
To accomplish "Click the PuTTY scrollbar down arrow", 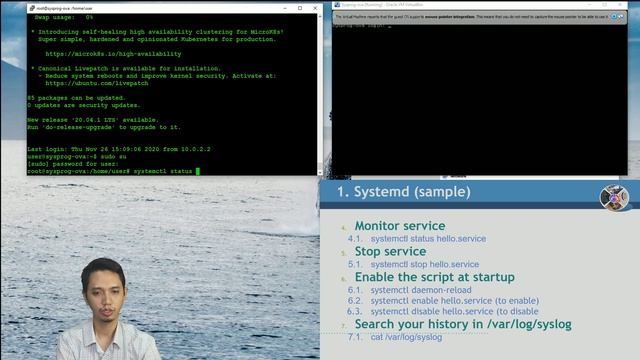I will click(x=320, y=173).
